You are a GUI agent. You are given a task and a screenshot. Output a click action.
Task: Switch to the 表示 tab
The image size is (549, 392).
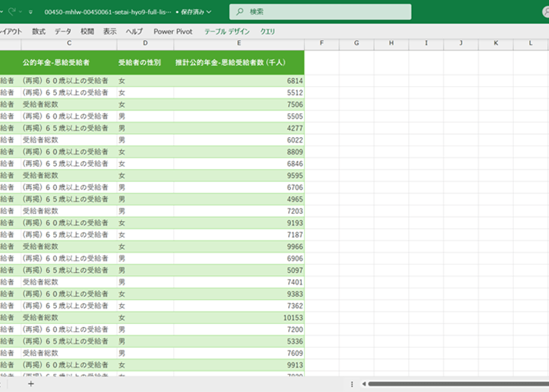coord(109,31)
